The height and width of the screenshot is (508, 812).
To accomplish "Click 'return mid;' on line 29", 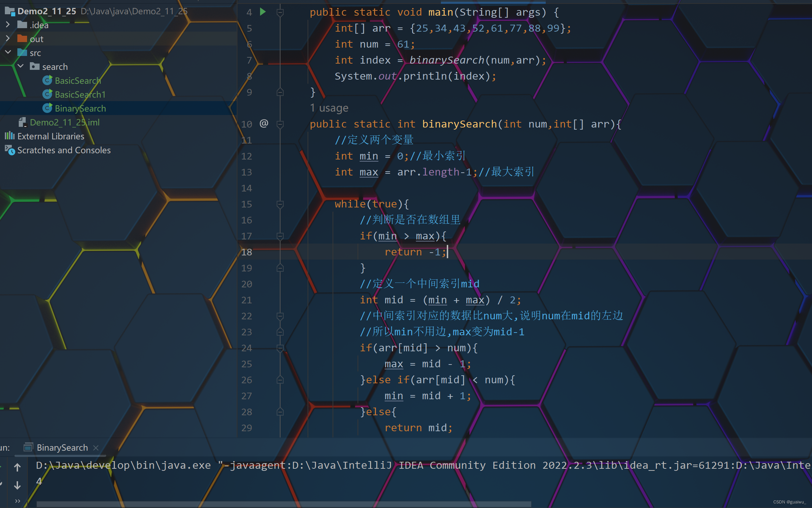I will pyautogui.click(x=418, y=428).
